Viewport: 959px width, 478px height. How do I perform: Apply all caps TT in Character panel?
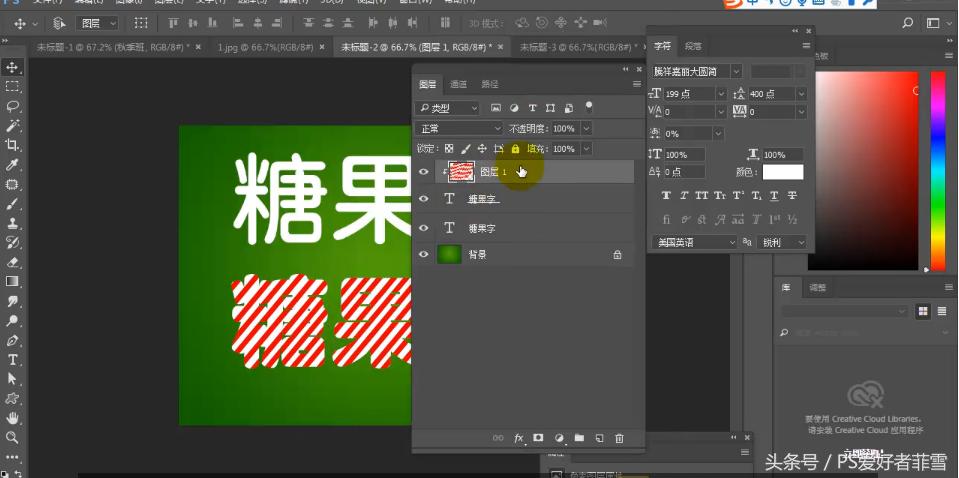[x=702, y=196]
